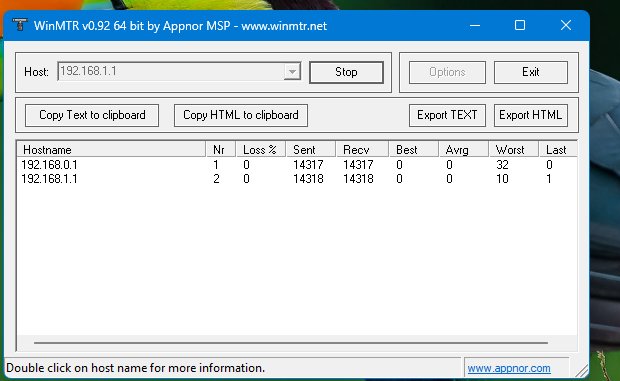
Task: Export results as HTML
Action: point(531,115)
